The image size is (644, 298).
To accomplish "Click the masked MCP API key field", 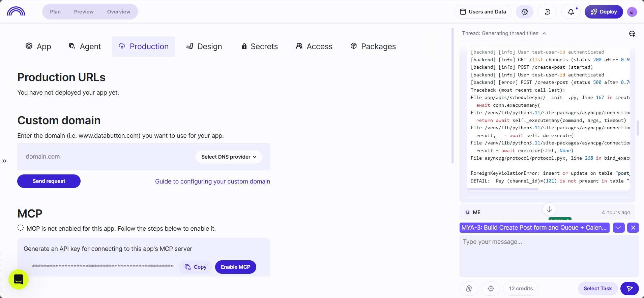I will [x=103, y=267].
